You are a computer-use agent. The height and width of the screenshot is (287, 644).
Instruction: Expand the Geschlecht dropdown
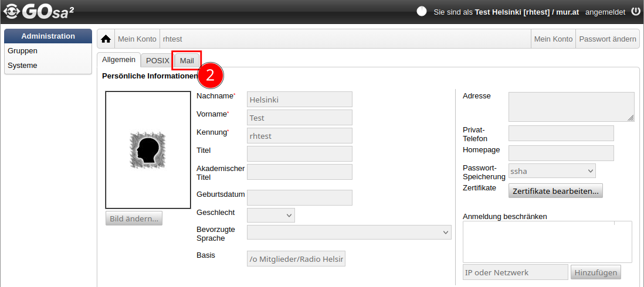[271, 216]
